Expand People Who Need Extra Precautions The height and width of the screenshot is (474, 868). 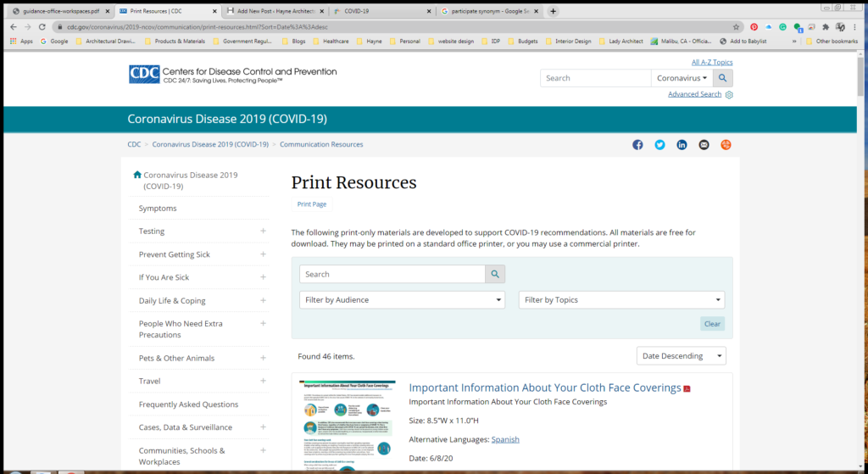click(263, 323)
